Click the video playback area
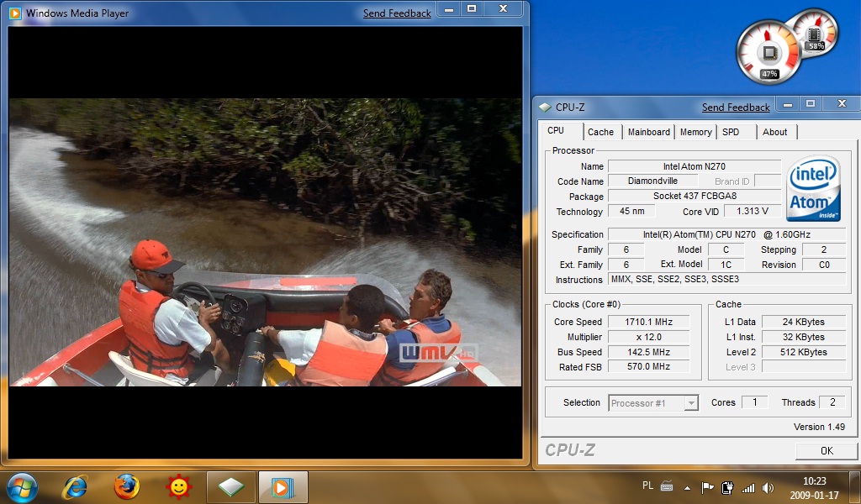Image resolution: width=861 pixels, height=504 pixels. coord(265,242)
